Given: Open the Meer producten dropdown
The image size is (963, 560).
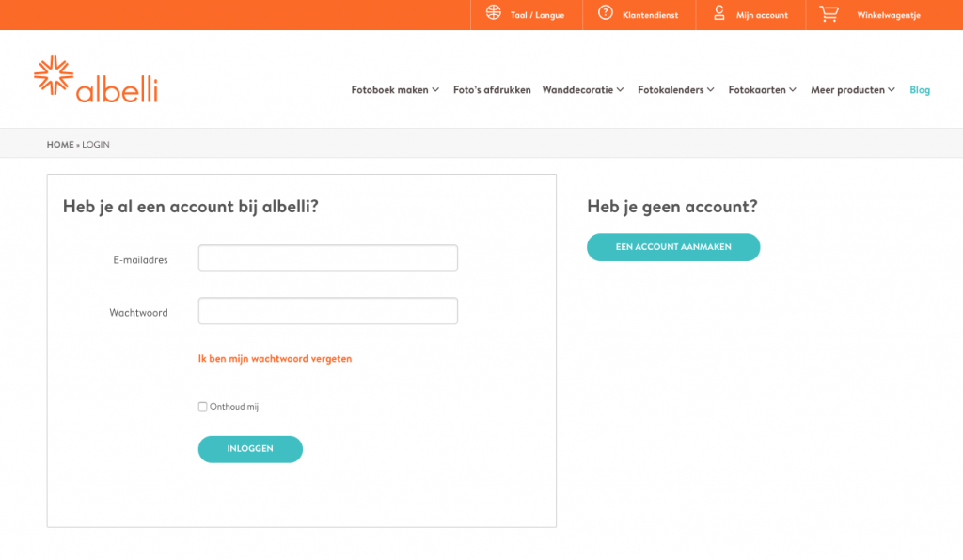Looking at the screenshot, I should 852,90.
